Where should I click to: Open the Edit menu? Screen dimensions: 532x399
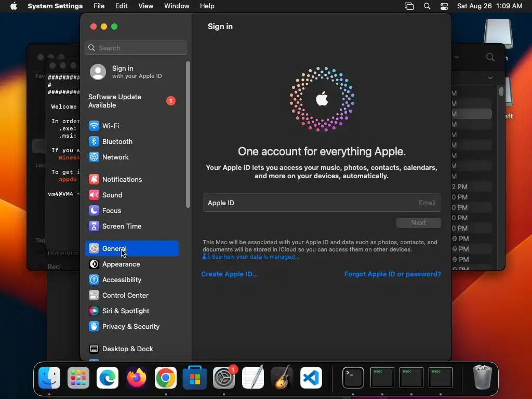pyautogui.click(x=121, y=6)
